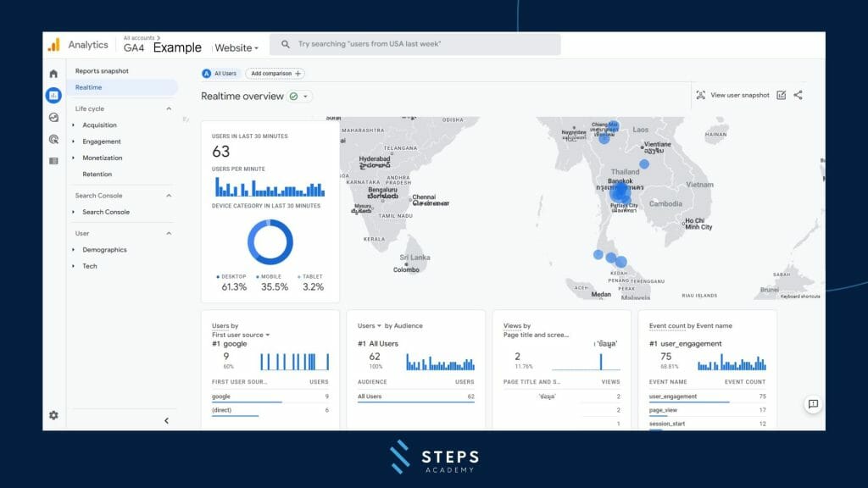
Task: Collapse the left navigation sidebar
Action: (166, 419)
